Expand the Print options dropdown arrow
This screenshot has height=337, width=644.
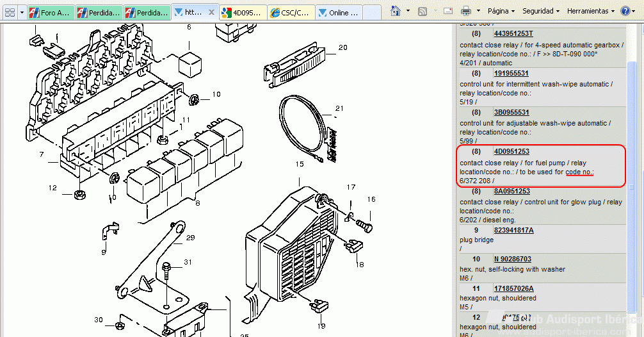click(x=478, y=11)
